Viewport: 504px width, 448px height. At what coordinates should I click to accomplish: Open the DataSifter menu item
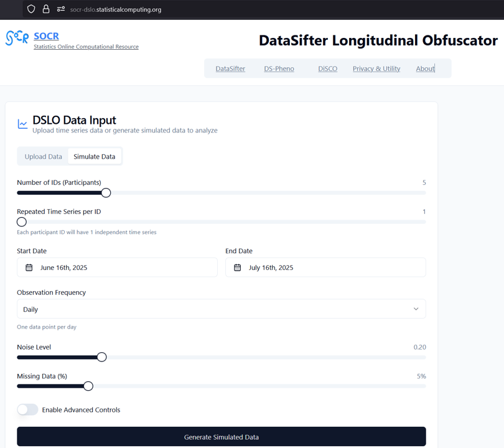[230, 68]
